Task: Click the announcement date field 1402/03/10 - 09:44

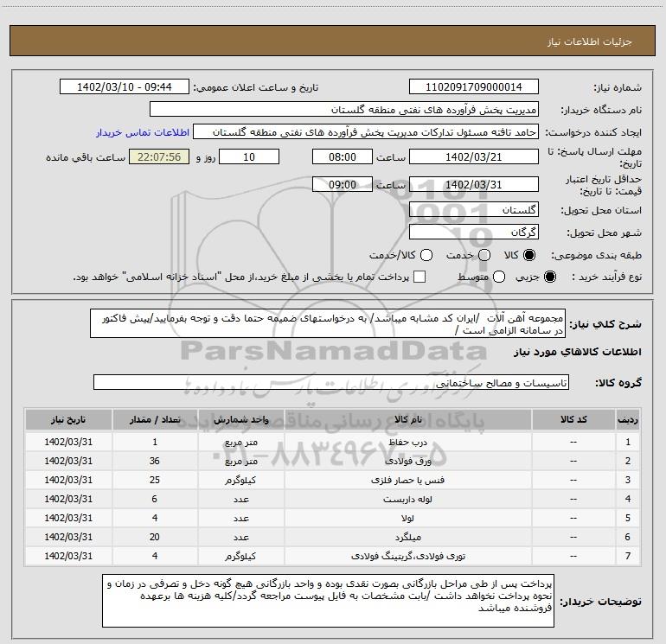Action: (125, 86)
